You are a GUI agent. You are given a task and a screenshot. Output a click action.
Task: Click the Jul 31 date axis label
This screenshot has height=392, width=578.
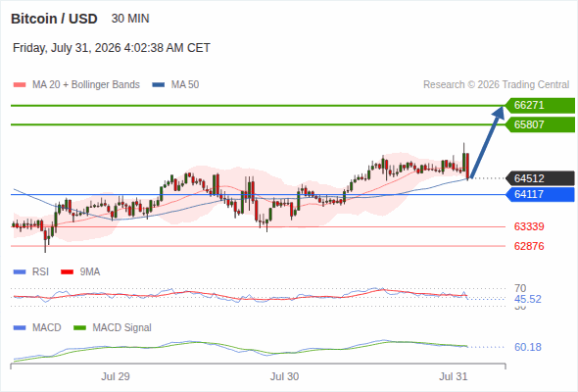click(453, 376)
